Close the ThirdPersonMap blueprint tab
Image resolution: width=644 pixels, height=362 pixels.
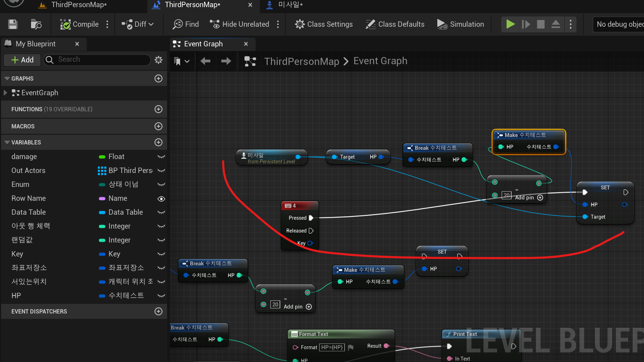250,5
